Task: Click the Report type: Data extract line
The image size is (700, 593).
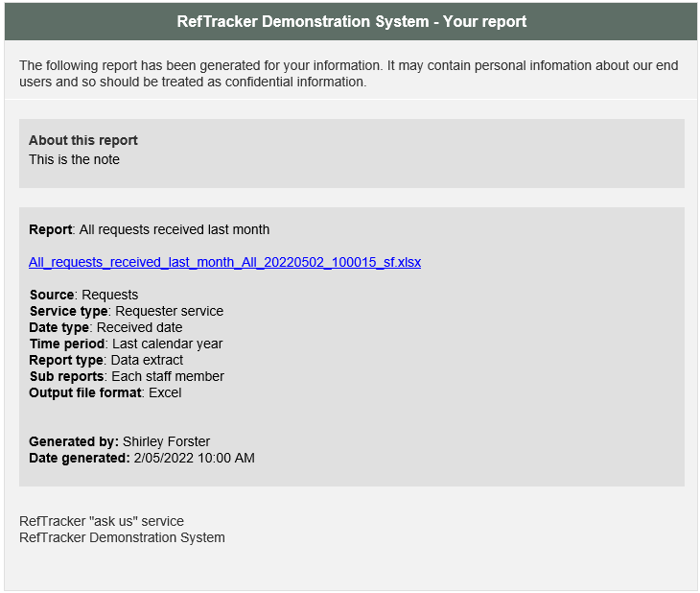Action: point(106,360)
